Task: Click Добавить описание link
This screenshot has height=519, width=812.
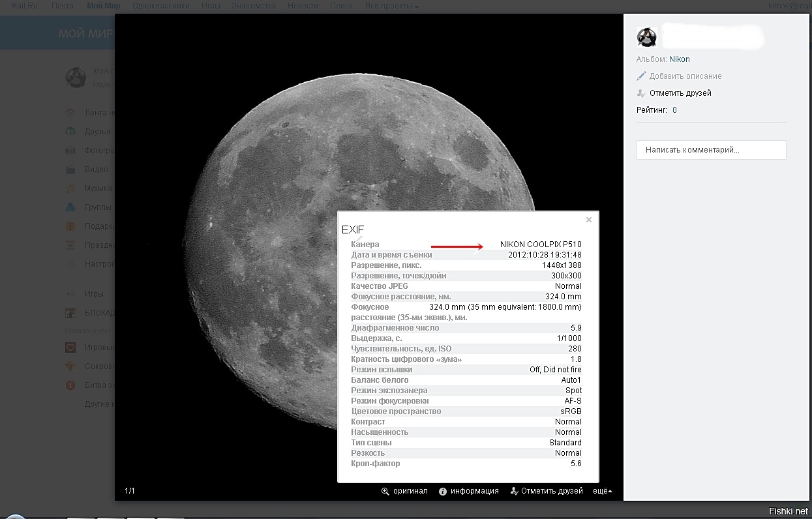Action: click(685, 76)
